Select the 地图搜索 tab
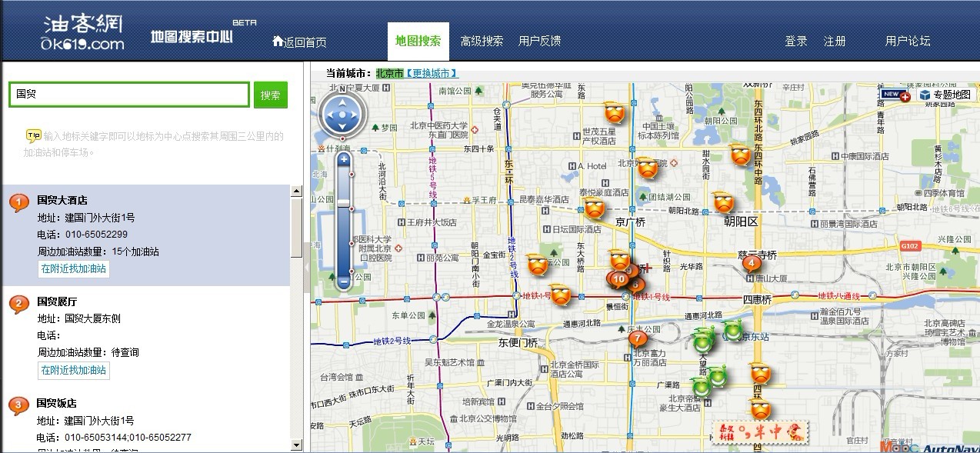Image resolution: width=980 pixels, height=453 pixels. [x=418, y=41]
